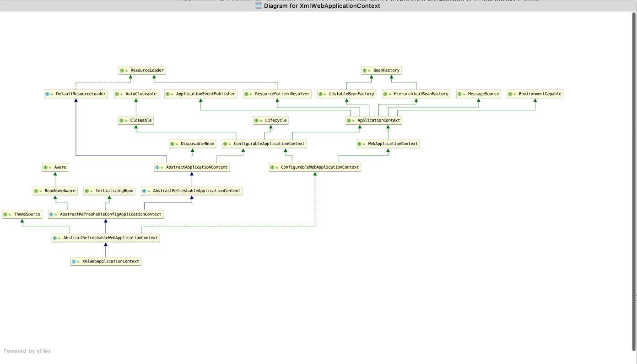The height and width of the screenshot is (364, 637).
Task: Click the interface icon on Closeable
Action: coord(121,121)
